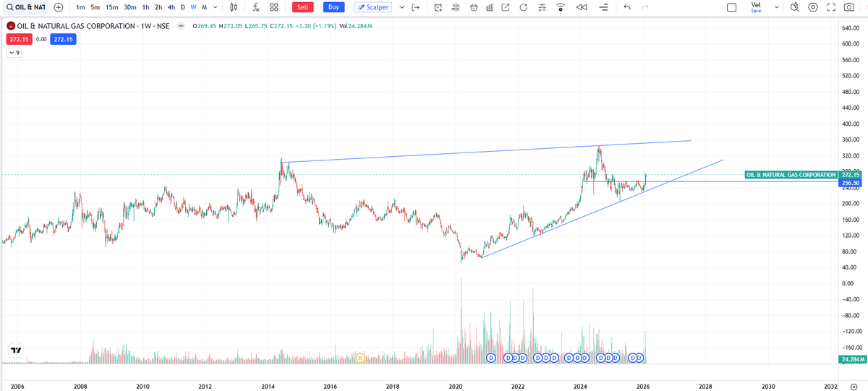Image resolution: width=868 pixels, height=391 pixels.
Task: Click the blue 272.15 buy price box
Action: (63, 39)
